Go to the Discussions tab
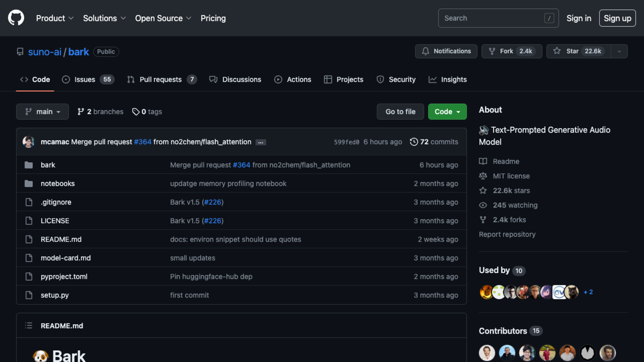The height and width of the screenshot is (362, 644). (x=235, y=79)
